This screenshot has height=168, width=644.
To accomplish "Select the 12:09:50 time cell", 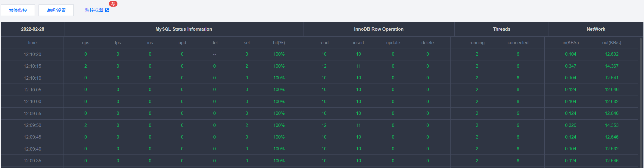I will point(33,125).
